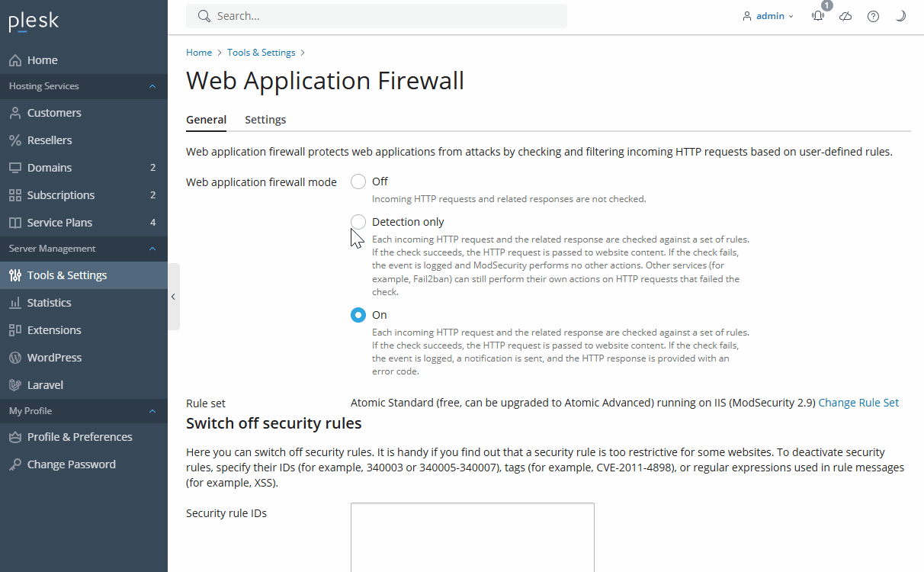Select the Off firewall mode
This screenshot has height=572, width=924.
[358, 182]
